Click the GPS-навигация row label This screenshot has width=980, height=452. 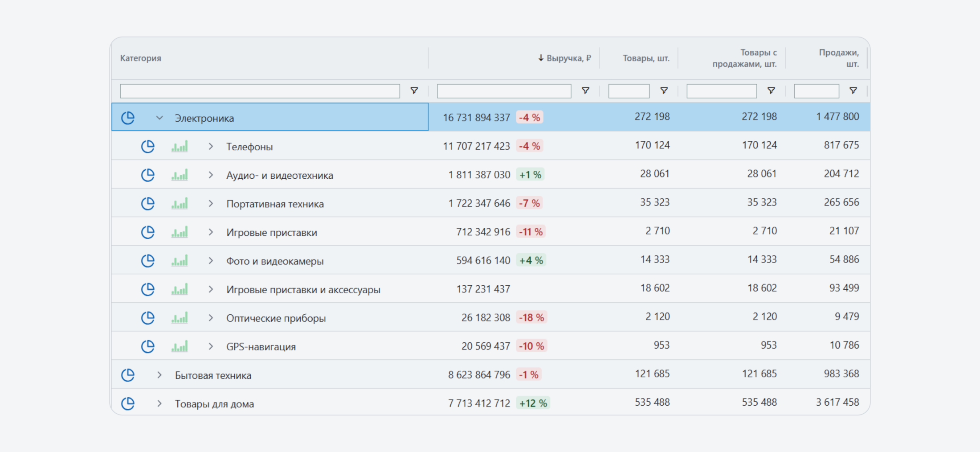coord(261,347)
